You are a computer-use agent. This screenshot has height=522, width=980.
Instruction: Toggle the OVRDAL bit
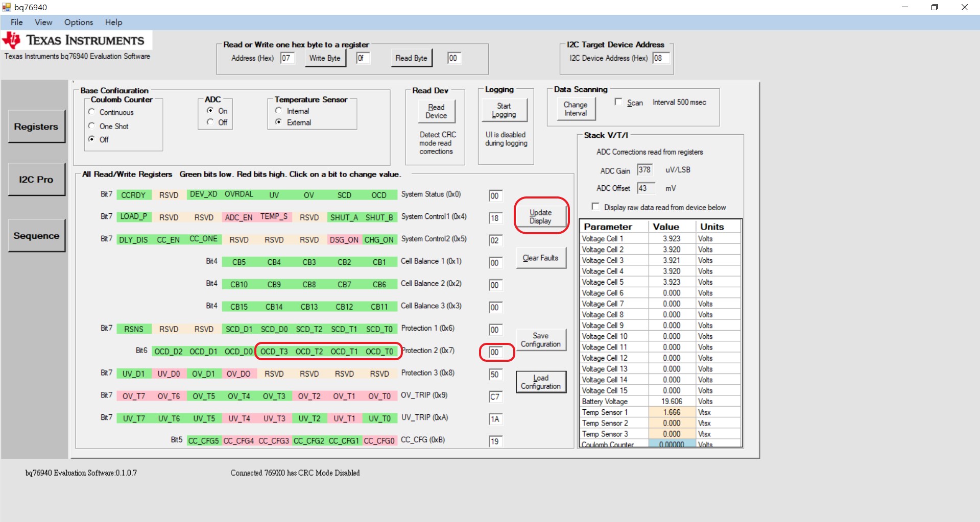239,194
